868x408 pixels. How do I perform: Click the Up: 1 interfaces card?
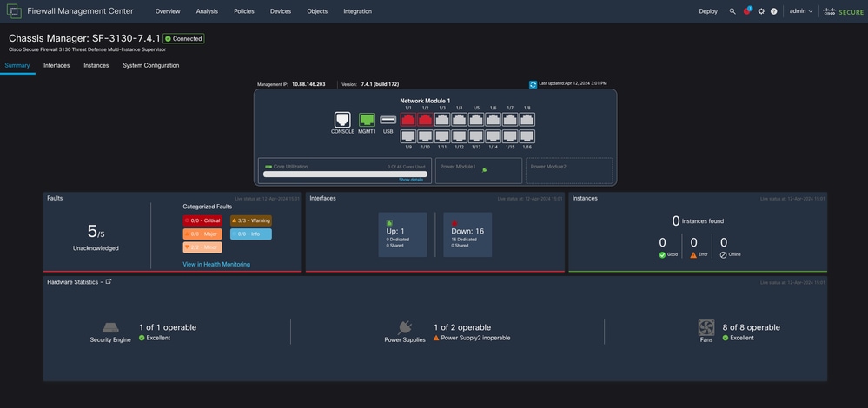[402, 234]
